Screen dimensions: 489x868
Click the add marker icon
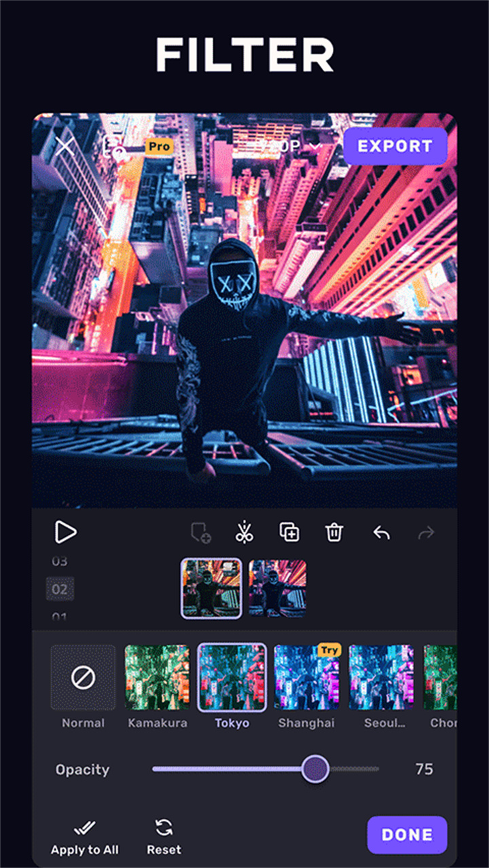pyautogui.click(x=200, y=533)
